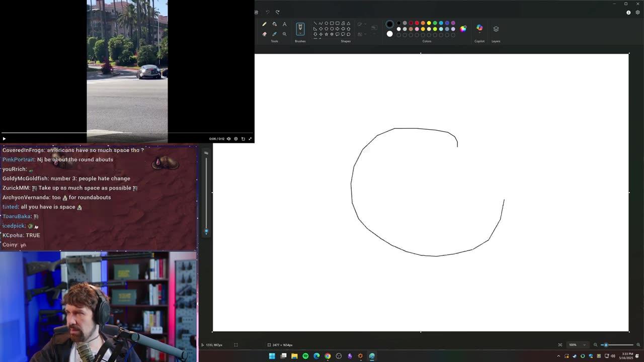Viewport: 644px width, 362px height.
Task: Choose the five-point Star shape
Action: tap(327, 34)
